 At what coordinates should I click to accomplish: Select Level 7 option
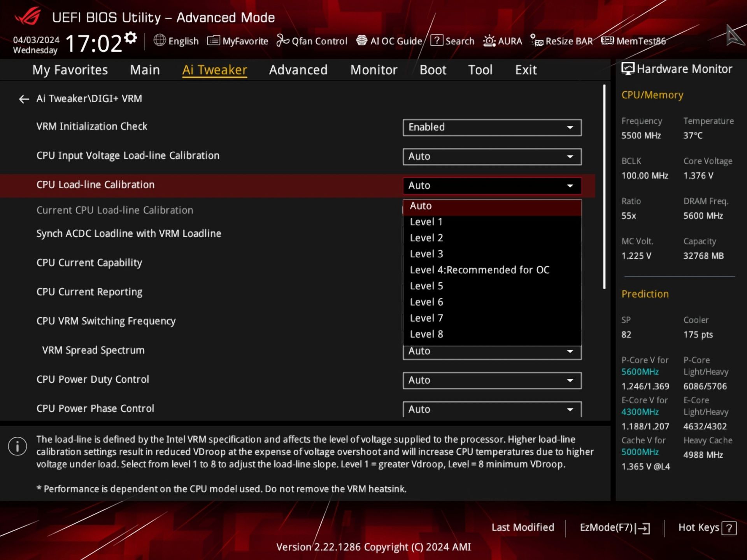(x=492, y=318)
